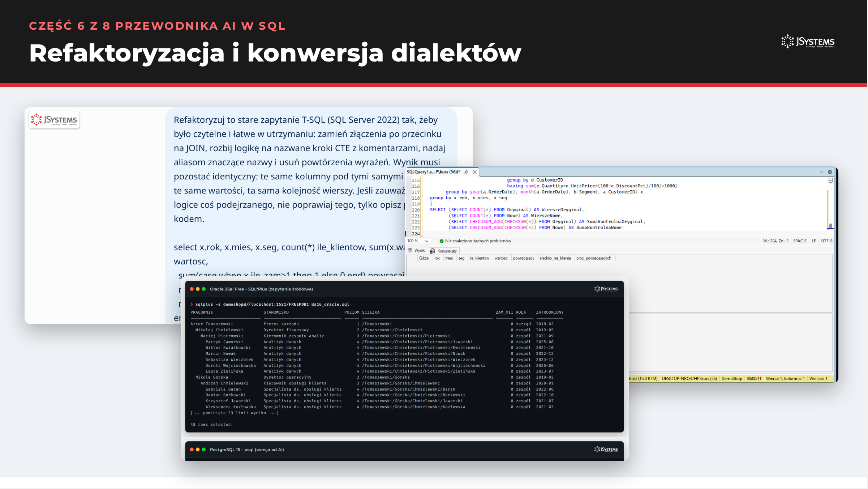Viewport: 868px width, 489px height.
Task: Click Wiersze: 1 in the yellow status bar
Action: [x=818, y=379]
